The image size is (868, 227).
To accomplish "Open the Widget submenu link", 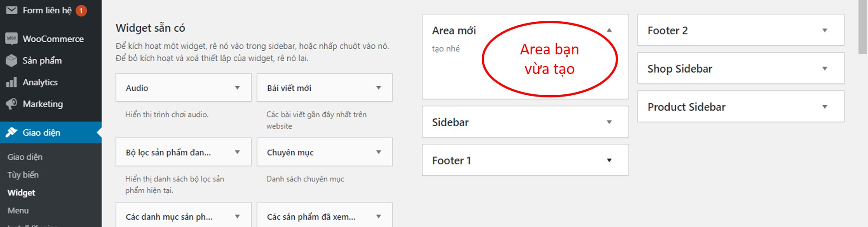I will pyautogui.click(x=21, y=193).
